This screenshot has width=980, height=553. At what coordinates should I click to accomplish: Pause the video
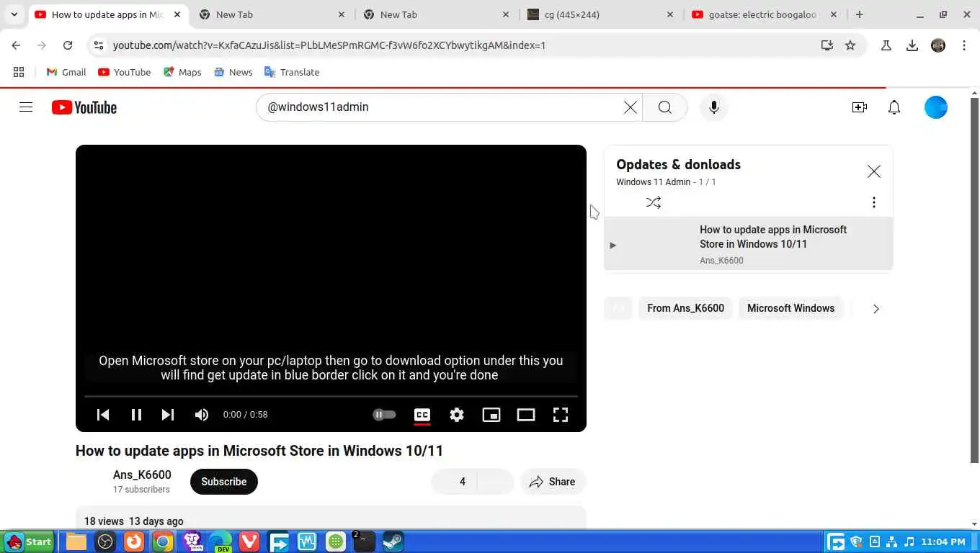136,415
